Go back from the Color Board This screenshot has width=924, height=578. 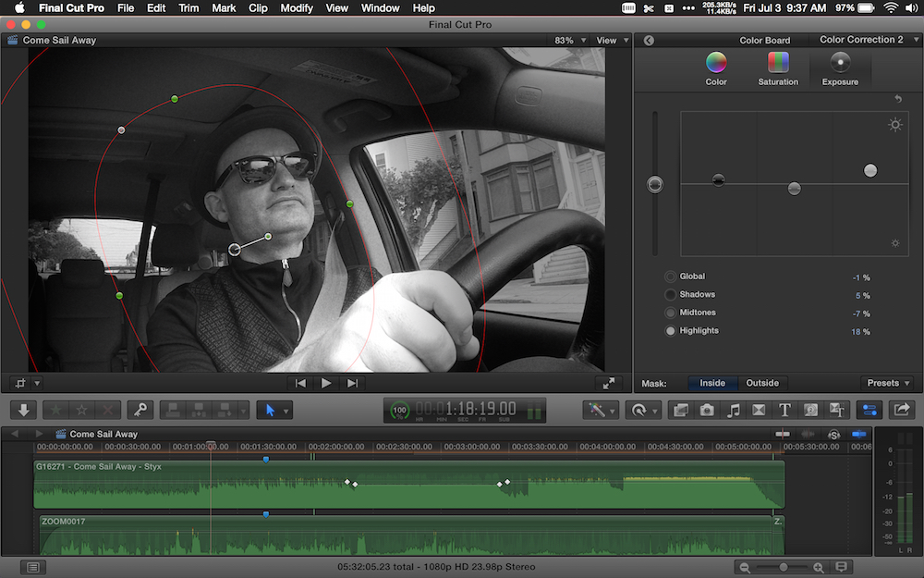click(x=649, y=40)
